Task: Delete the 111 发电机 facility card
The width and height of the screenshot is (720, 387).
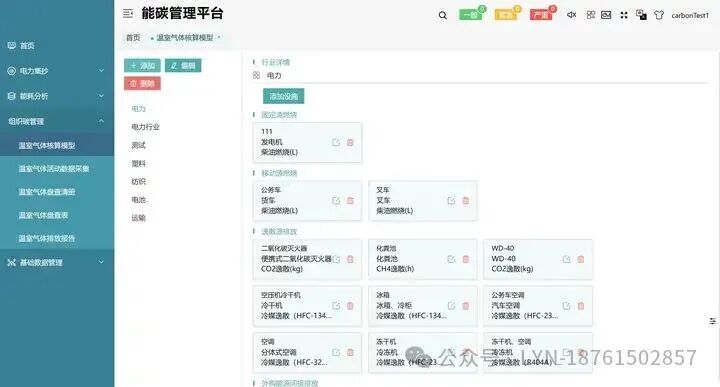Action: (350, 143)
